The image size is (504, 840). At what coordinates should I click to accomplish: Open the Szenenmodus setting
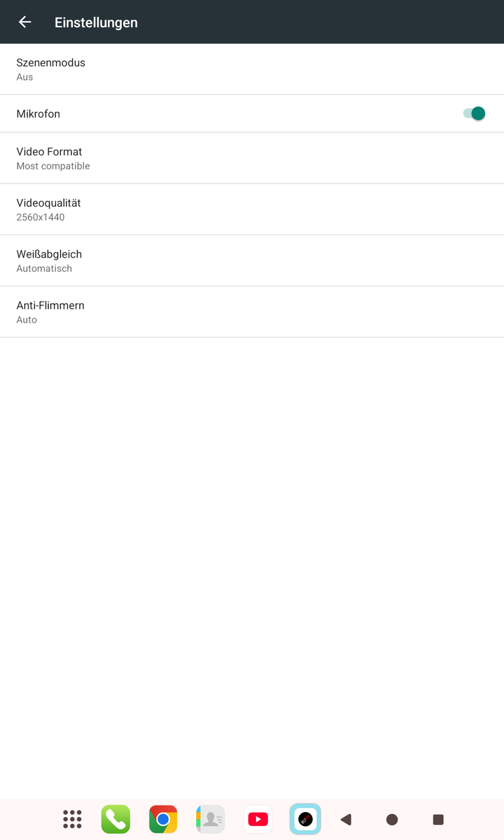click(x=252, y=69)
